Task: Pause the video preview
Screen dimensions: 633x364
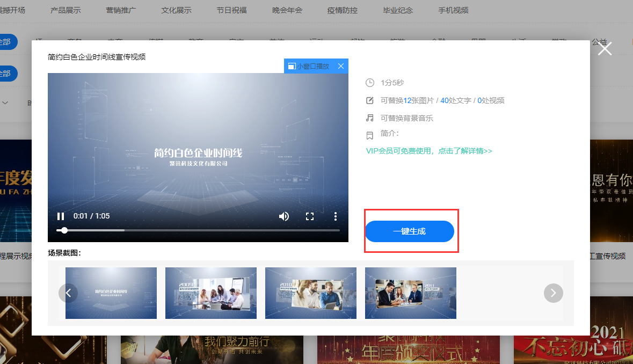Action: click(61, 216)
